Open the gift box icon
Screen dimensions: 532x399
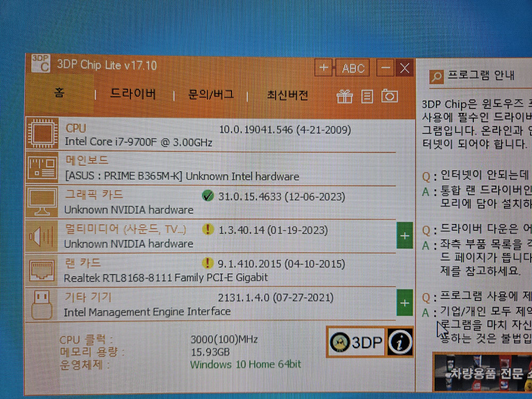(x=345, y=96)
